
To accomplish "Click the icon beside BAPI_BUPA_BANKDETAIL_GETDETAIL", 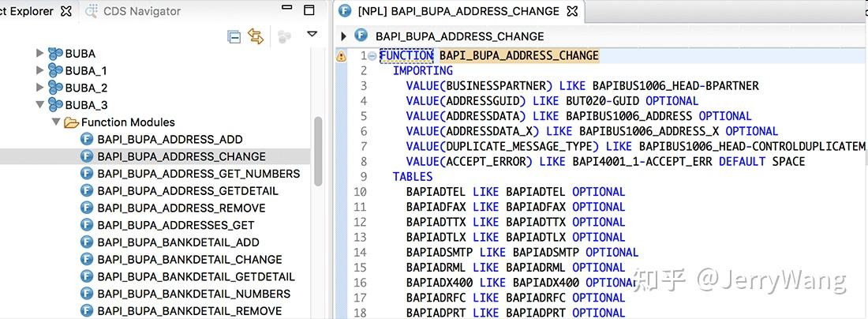I will tap(86, 276).
